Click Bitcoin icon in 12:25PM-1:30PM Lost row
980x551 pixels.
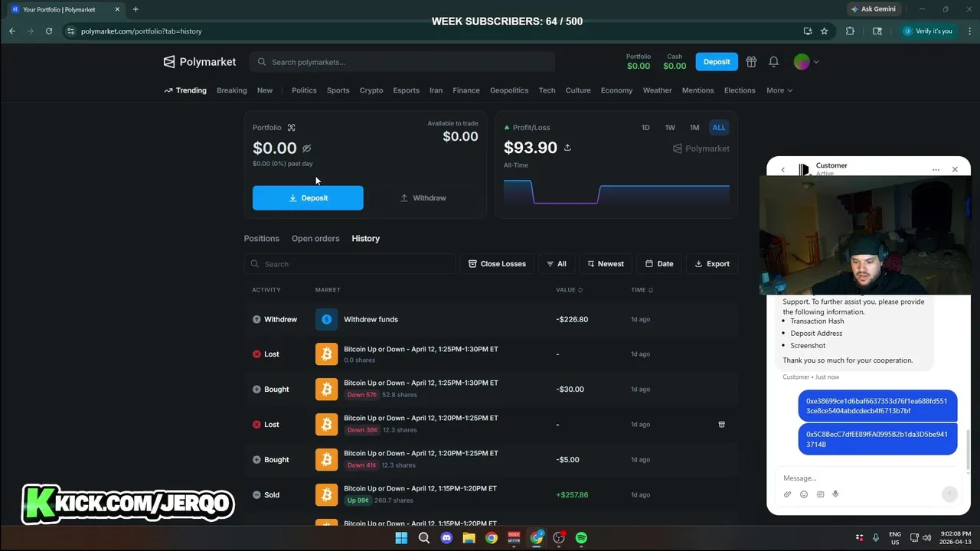pos(326,354)
